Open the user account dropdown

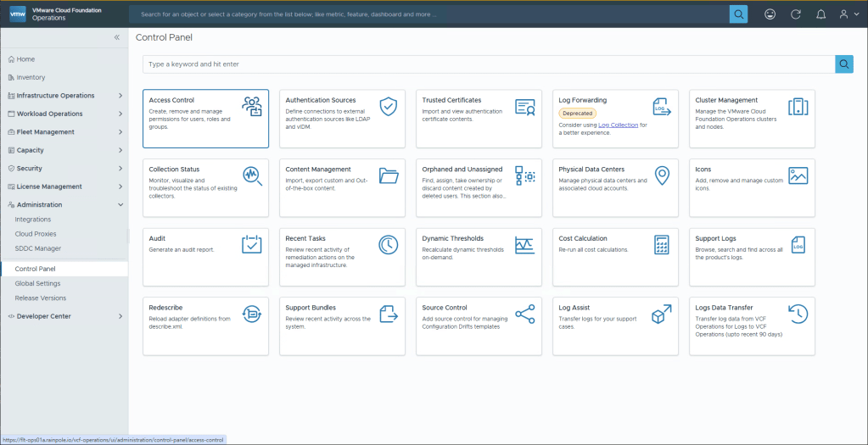(x=848, y=14)
